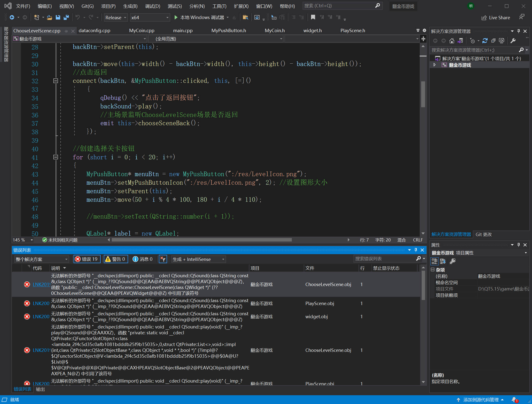Click the Sync refresh icon in Solution Explorer
This screenshot has height=404, width=532.
485,41
